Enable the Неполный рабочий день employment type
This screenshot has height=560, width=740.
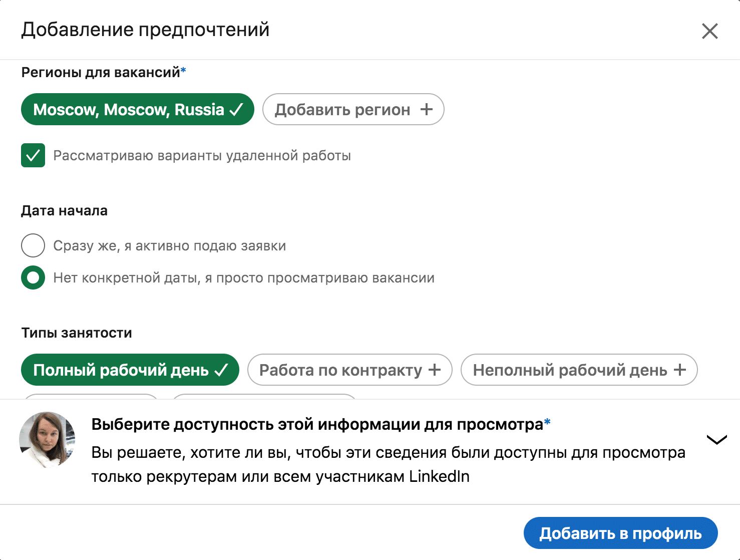pos(579,370)
